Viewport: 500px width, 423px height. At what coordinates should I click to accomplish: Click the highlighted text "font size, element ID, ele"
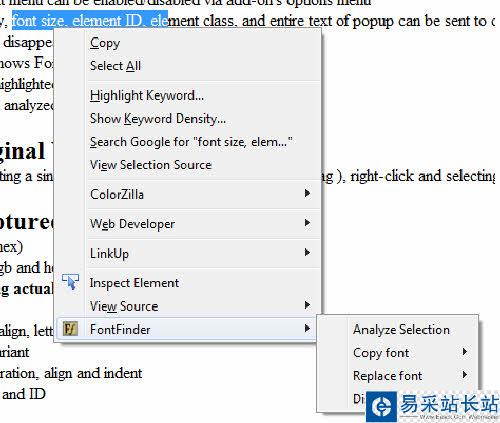tap(90, 20)
